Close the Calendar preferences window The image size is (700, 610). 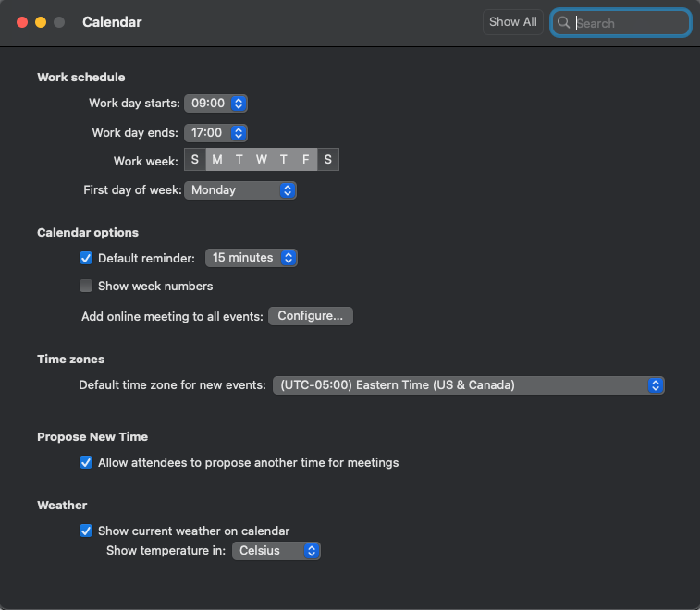click(x=22, y=22)
